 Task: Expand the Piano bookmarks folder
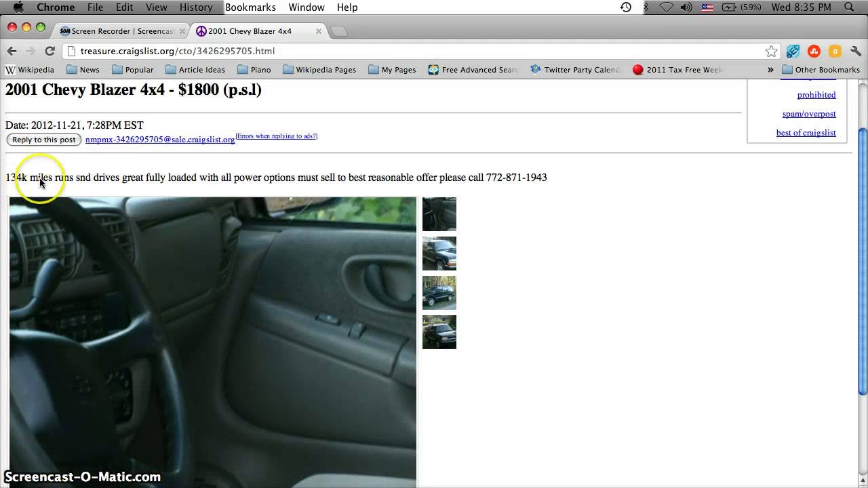[254, 70]
